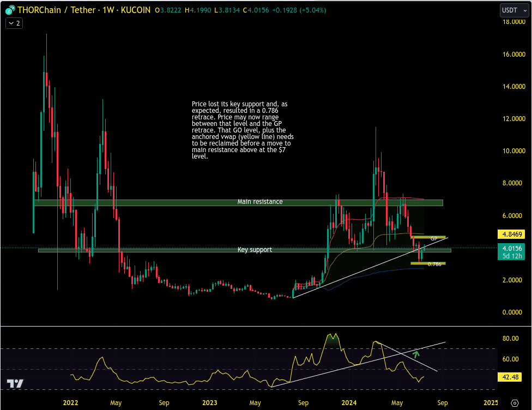This screenshot has height=410, width=532.
Task: Click the 2024 time axis label
Action: click(x=349, y=403)
